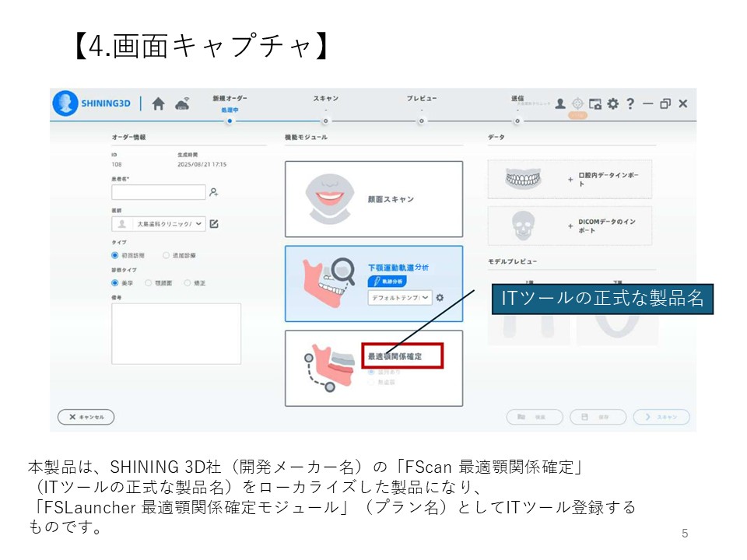Click the 口腔内データインポート import area
Viewport: 747px width, 560px height.
570,180
